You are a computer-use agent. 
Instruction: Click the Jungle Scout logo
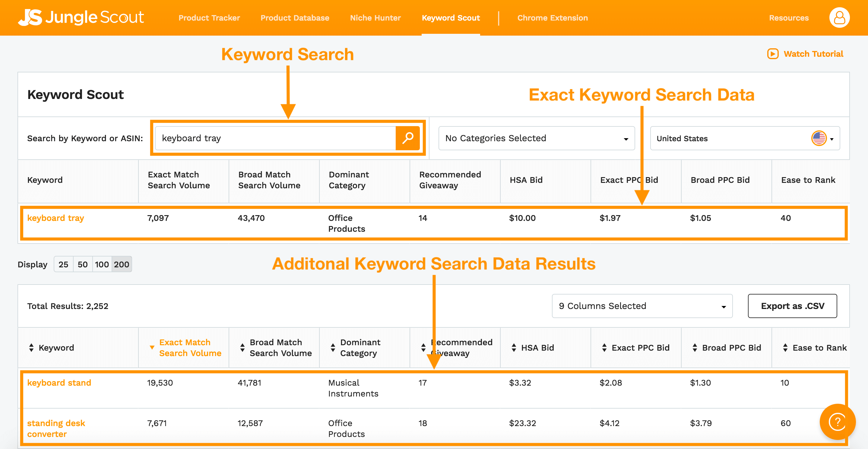tap(81, 18)
